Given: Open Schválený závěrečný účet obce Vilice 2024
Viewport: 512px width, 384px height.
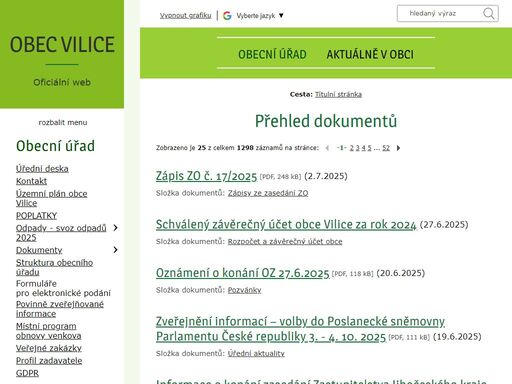Looking at the screenshot, I should tap(286, 224).
